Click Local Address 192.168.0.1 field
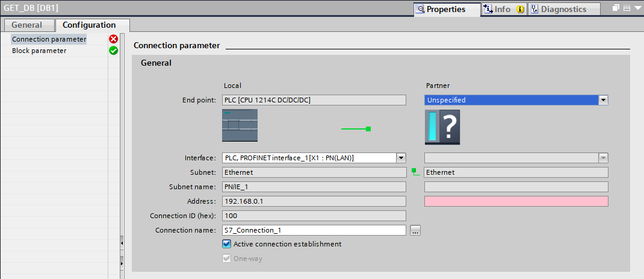Viewport: 644px width, 279px height. tap(314, 201)
